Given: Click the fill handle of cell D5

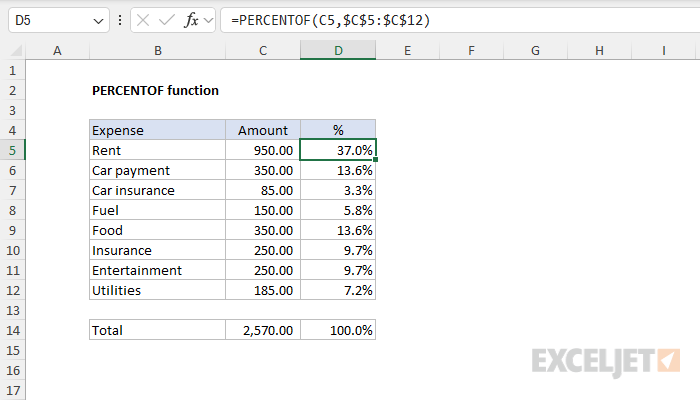Looking at the screenshot, I should pyautogui.click(x=375, y=159).
